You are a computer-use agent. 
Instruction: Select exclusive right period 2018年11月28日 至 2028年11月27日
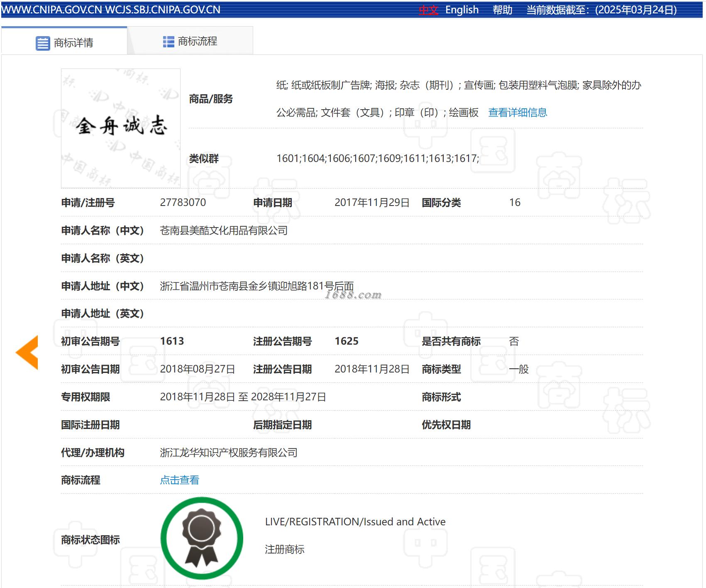click(243, 397)
